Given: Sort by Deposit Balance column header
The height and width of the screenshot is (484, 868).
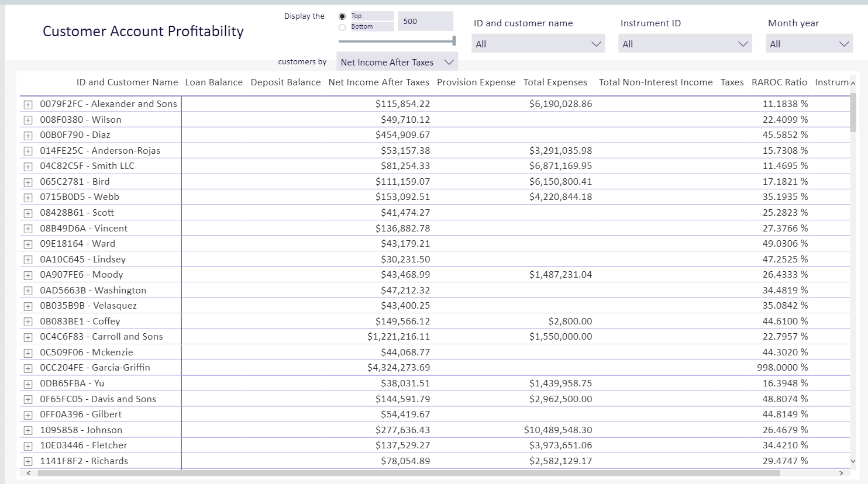Looking at the screenshot, I should 285,82.
